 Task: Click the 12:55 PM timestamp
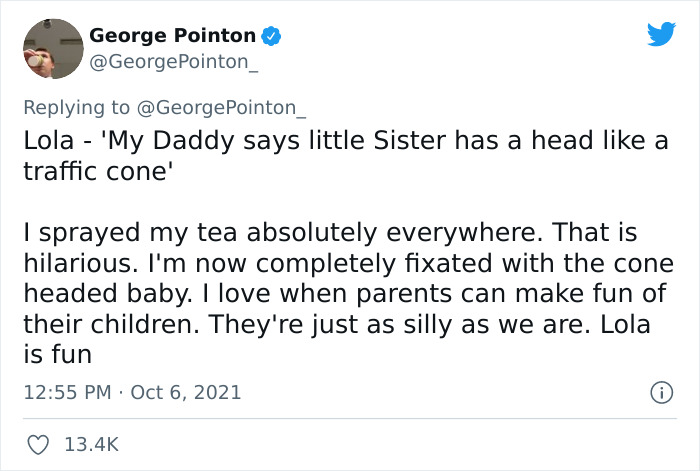tap(66, 392)
